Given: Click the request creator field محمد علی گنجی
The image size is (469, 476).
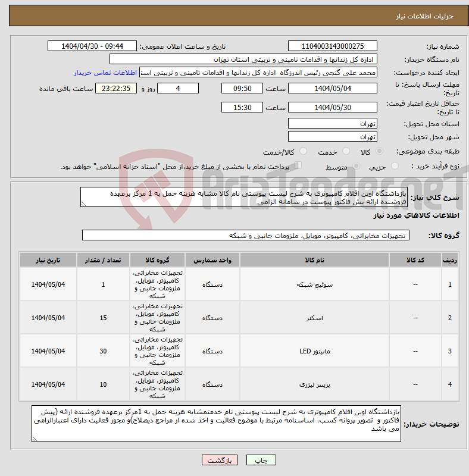Looking at the screenshot, I should pyautogui.click(x=258, y=73).
